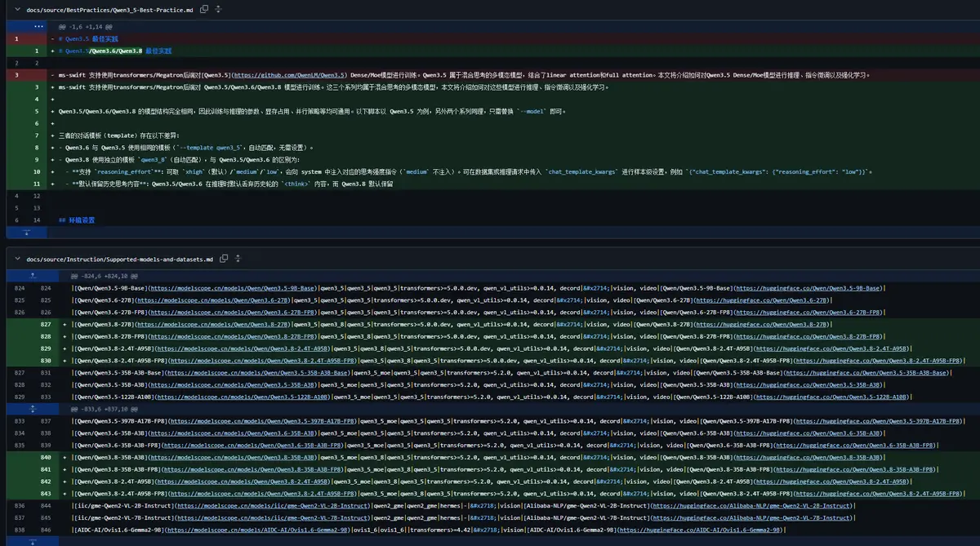This screenshot has height=546, width=980.
Task: Open huggingface URL for Qwen3.5-9B-Base on line 824
Action: click(x=807, y=288)
